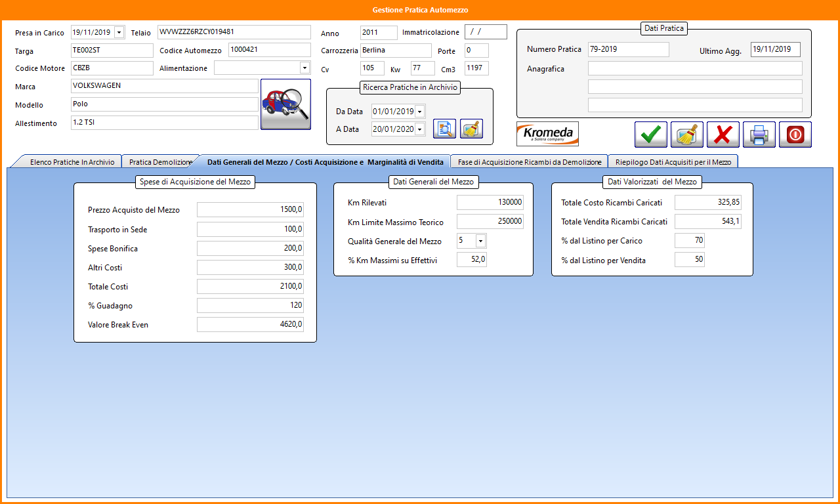Image resolution: width=840 pixels, height=504 pixels.
Task: Click the printer icon
Action: (x=759, y=135)
